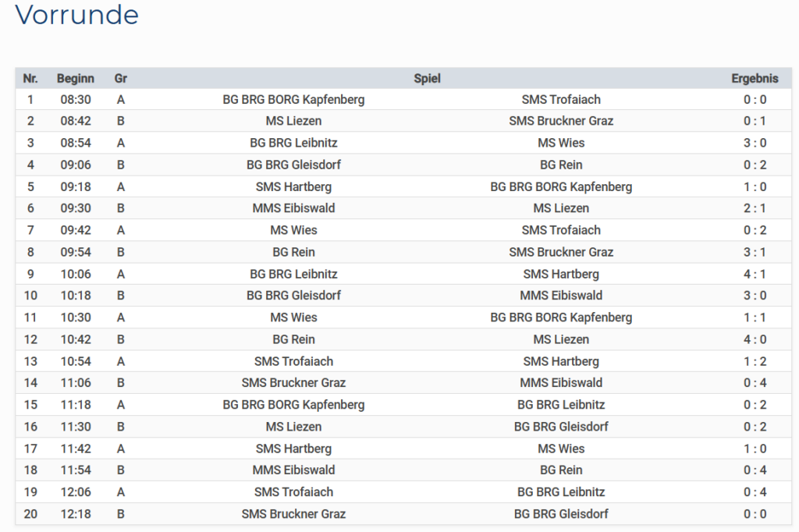
Task: Click the Vorrunde heading
Action: [76, 15]
